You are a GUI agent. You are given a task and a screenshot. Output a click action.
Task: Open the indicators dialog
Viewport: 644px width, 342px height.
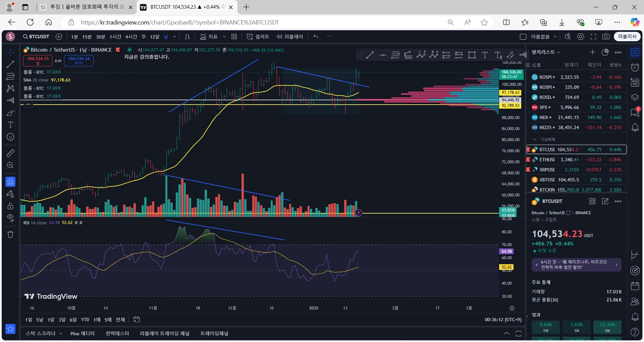[209, 37]
